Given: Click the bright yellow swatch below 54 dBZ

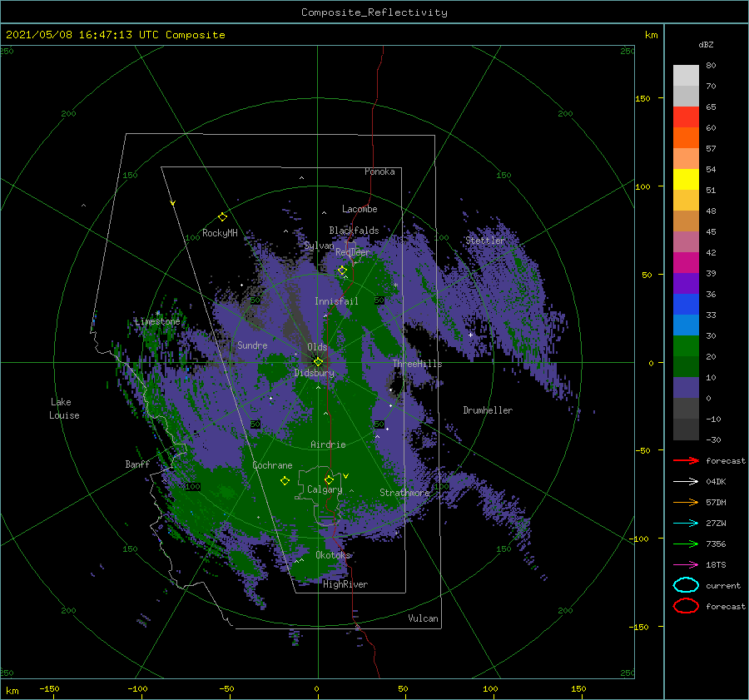Looking at the screenshot, I should pyautogui.click(x=686, y=179).
